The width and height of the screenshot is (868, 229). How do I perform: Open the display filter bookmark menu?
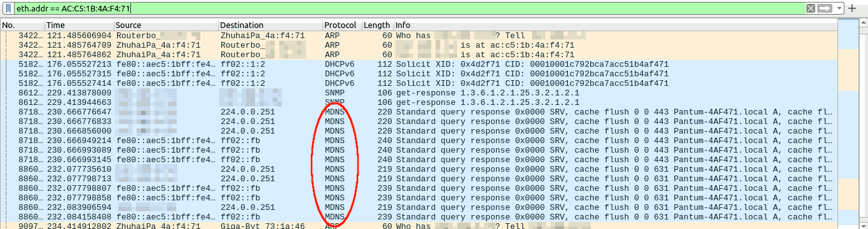[x=8, y=8]
